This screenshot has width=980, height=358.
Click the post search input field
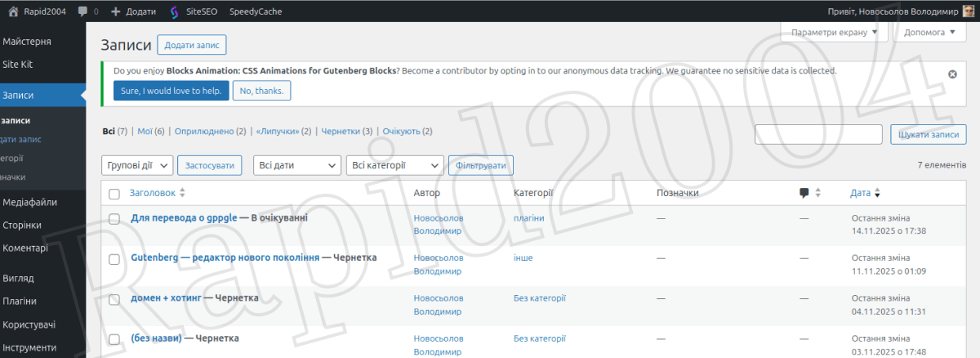click(x=818, y=134)
